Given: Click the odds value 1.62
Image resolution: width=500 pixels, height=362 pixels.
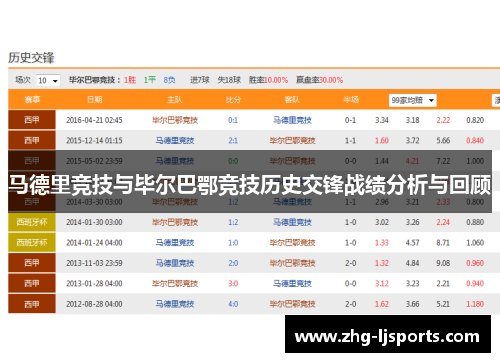Looking at the screenshot, I should click(382, 304).
